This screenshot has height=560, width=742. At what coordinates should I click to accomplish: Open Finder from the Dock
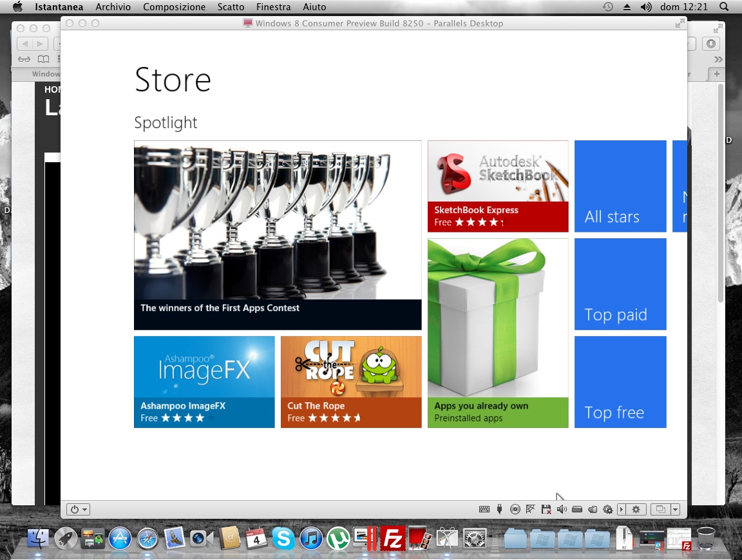click(39, 539)
